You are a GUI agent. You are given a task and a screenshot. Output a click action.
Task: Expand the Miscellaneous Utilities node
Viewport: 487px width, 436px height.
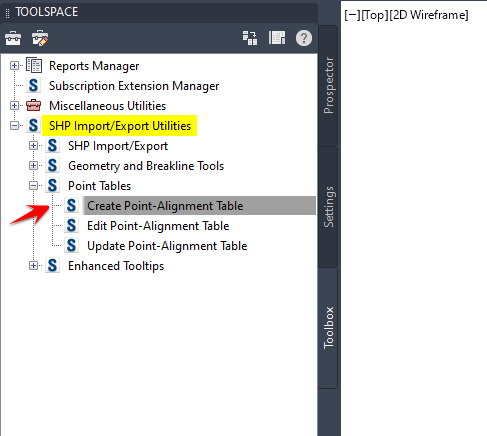coord(14,105)
